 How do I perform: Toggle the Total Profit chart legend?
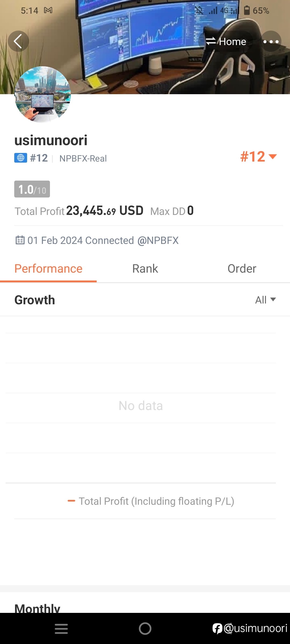(x=151, y=501)
